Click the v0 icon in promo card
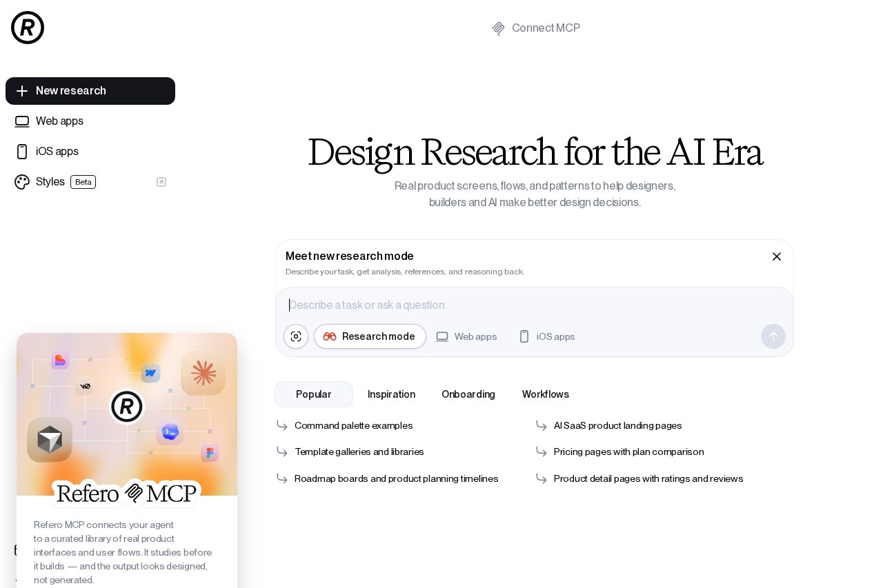The height and width of the screenshot is (588, 883). pyautogui.click(x=85, y=386)
